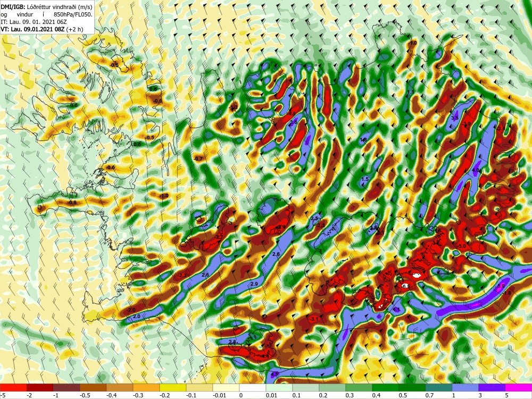Image resolution: width=532 pixels, height=399 pixels.
Task: Click the '-1.3' value label
Action: pyautogui.click(x=233, y=108)
